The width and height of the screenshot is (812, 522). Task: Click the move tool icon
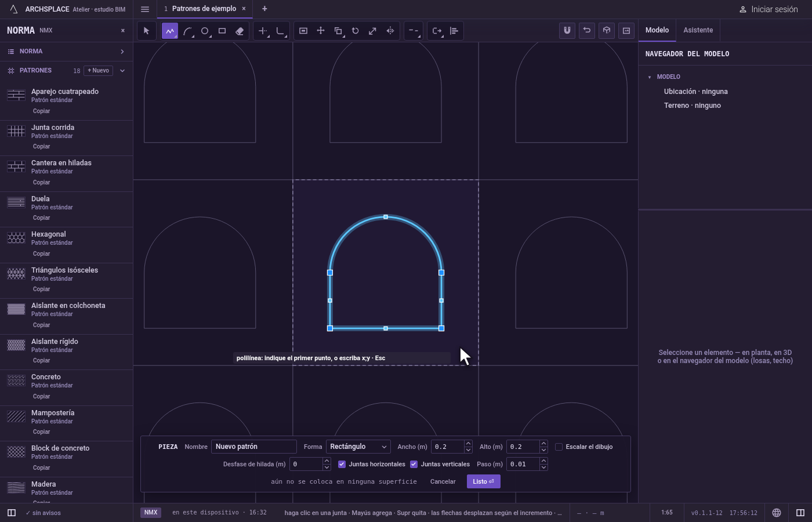(x=321, y=31)
